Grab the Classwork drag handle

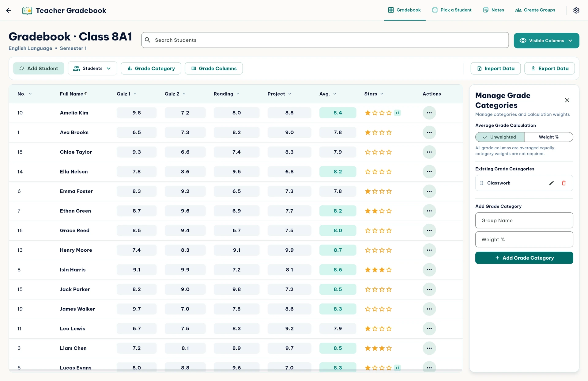point(482,183)
